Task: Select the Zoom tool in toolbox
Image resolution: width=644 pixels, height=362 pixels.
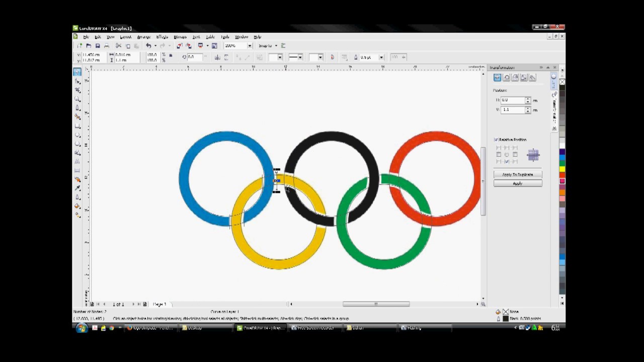Action: 77,99
